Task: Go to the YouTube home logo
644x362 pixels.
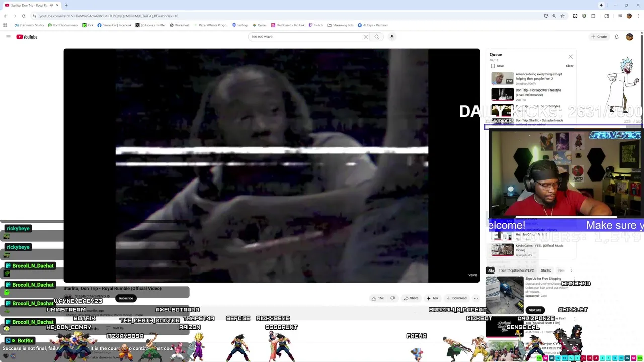Action: (27, 37)
